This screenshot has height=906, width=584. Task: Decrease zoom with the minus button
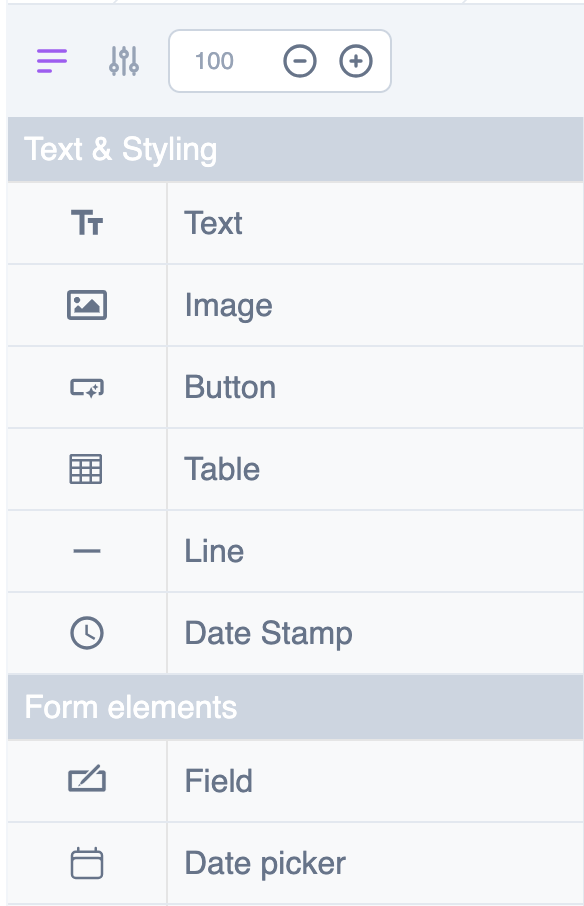[x=300, y=61]
